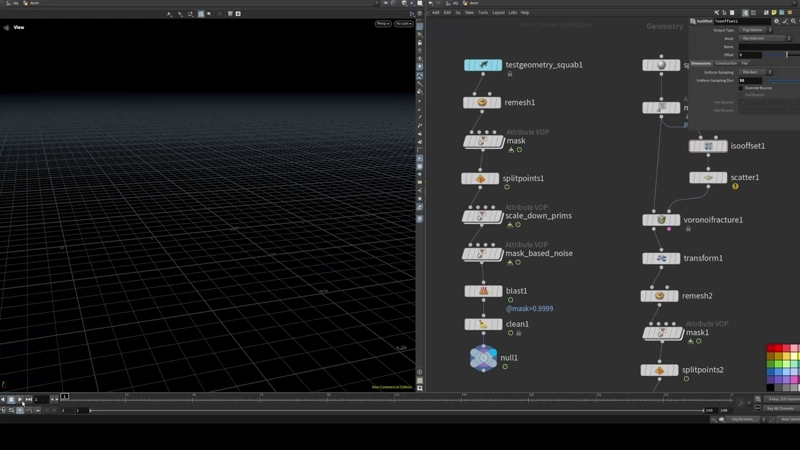
Task: Select the isooffset1 node icon
Action: (x=708, y=146)
